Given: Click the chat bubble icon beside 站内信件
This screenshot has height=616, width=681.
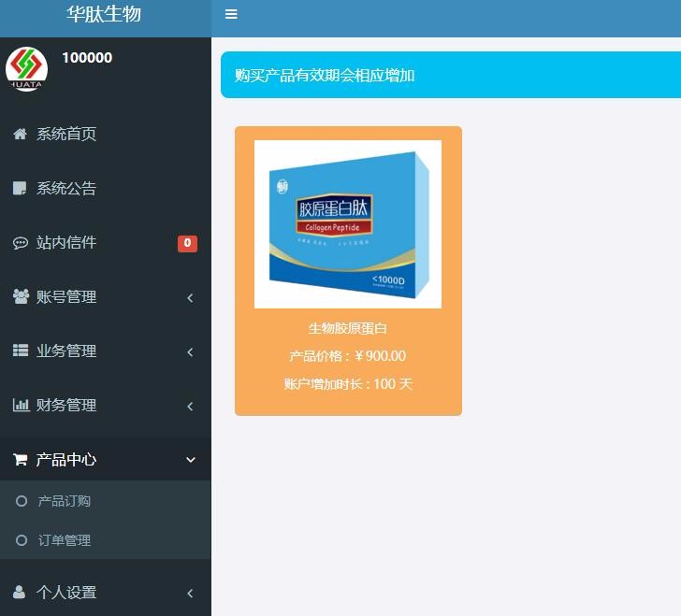Looking at the screenshot, I should pyautogui.click(x=20, y=243).
